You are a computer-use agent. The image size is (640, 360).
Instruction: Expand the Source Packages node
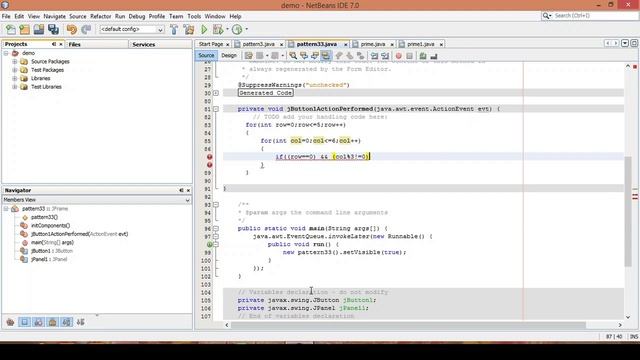click(x=15, y=62)
